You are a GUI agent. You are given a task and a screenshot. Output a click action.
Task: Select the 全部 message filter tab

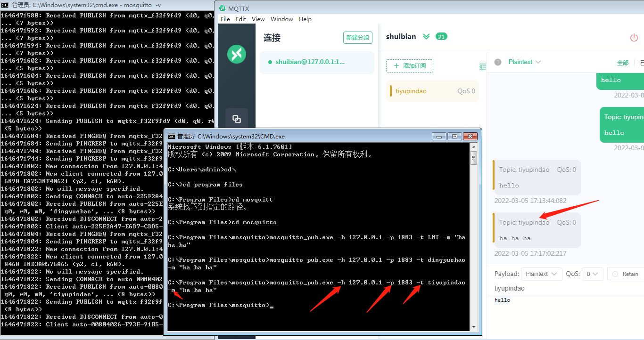(x=623, y=63)
